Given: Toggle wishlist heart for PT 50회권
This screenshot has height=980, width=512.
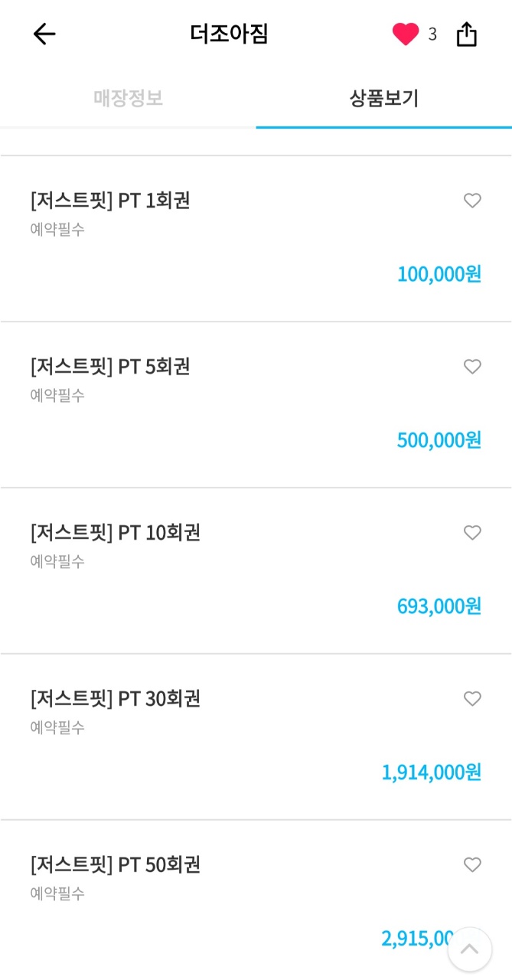Looking at the screenshot, I should [x=472, y=865].
